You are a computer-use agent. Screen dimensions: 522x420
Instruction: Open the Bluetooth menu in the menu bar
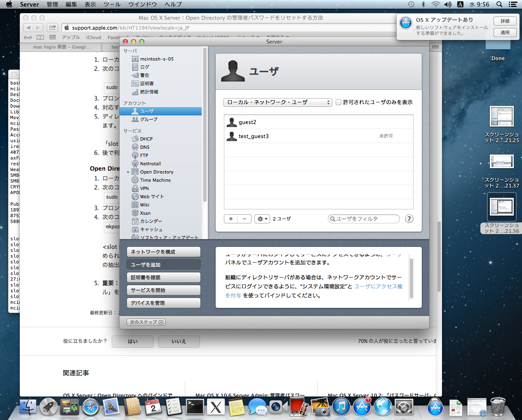point(423,5)
